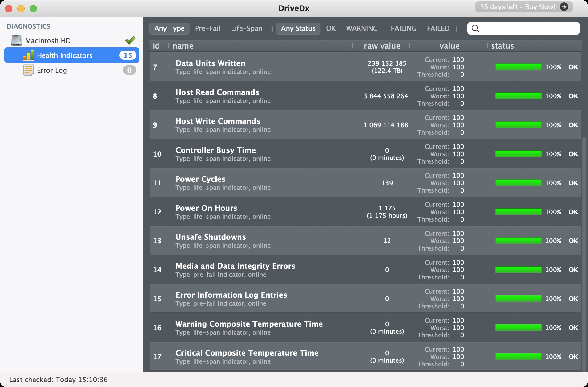This screenshot has height=387, width=588.
Task: Filter by Life-Span indicator type
Action: click(x=247, y=29)
